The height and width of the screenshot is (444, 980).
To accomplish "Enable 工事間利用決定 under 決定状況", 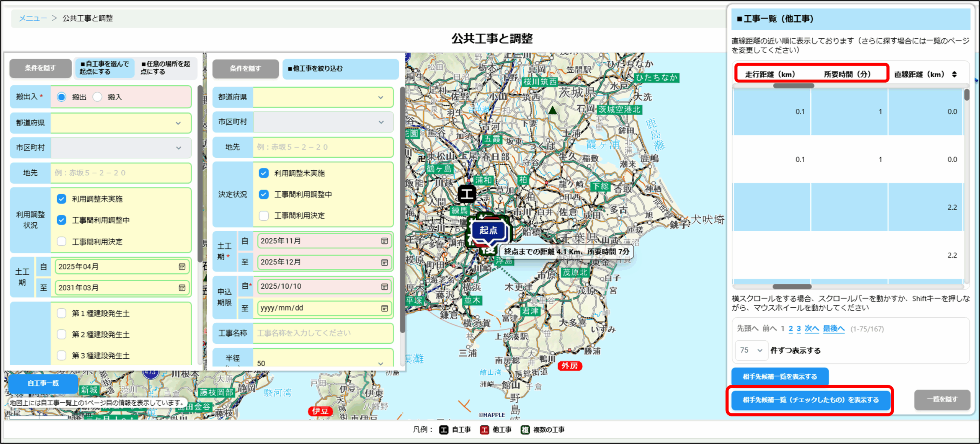I will (x=264, y=215).
